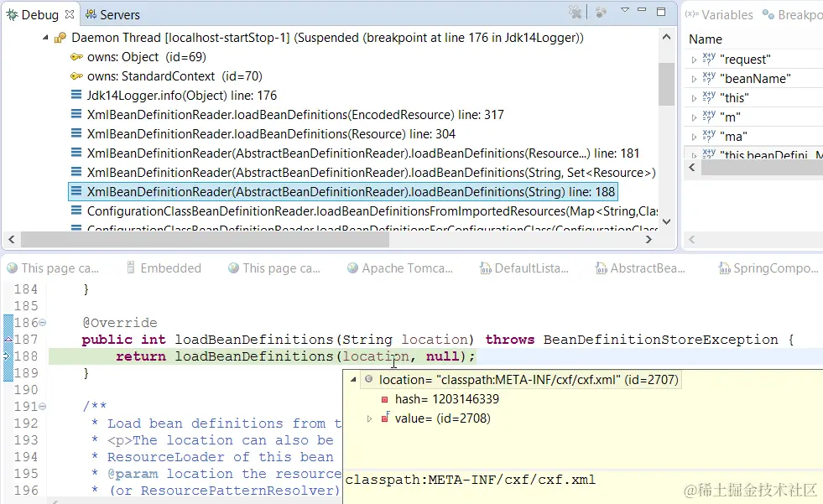
Task: Expand the "m" expression row
Action: [694, 117]
